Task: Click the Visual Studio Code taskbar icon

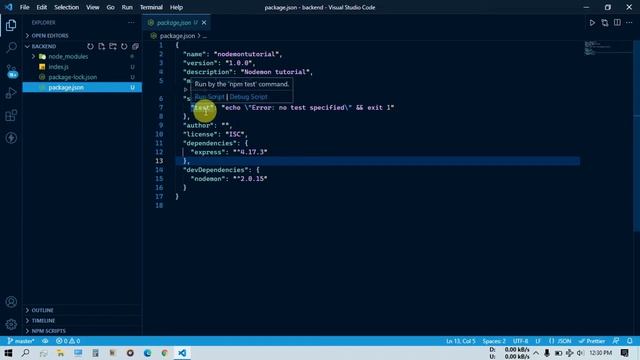Action: tap(182, 353)
